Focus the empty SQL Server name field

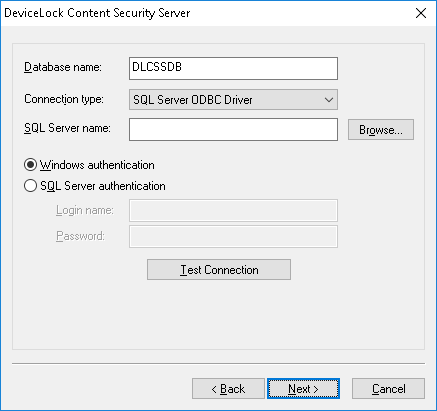click(233, 129)
